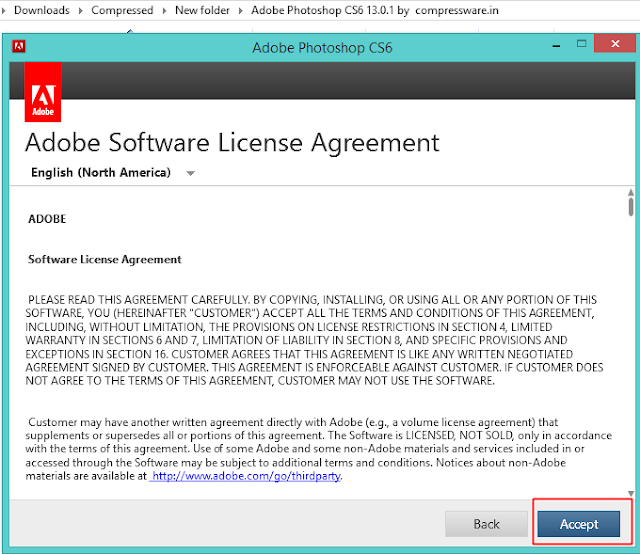Expand arrow after Downloads in breadcrumb
The image size is (640, 554).
(x=80, y=11)
